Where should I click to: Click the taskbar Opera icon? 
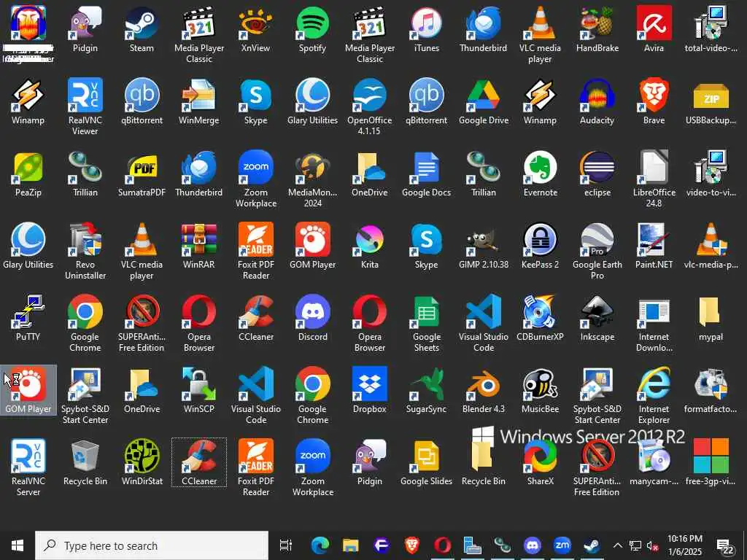click(x=442, y=545)
